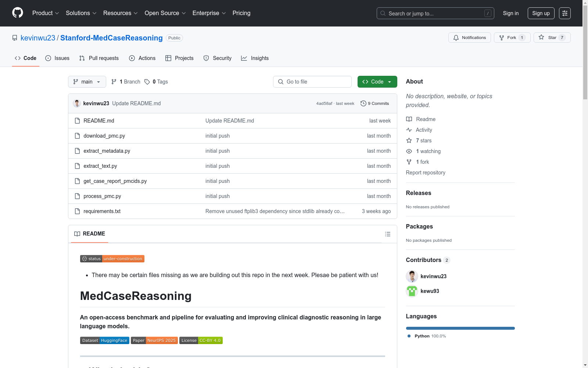Open commit hash 4ad58af
This screenshot has width=588, height=368.
pyautogui.click(x=324, y=104)
